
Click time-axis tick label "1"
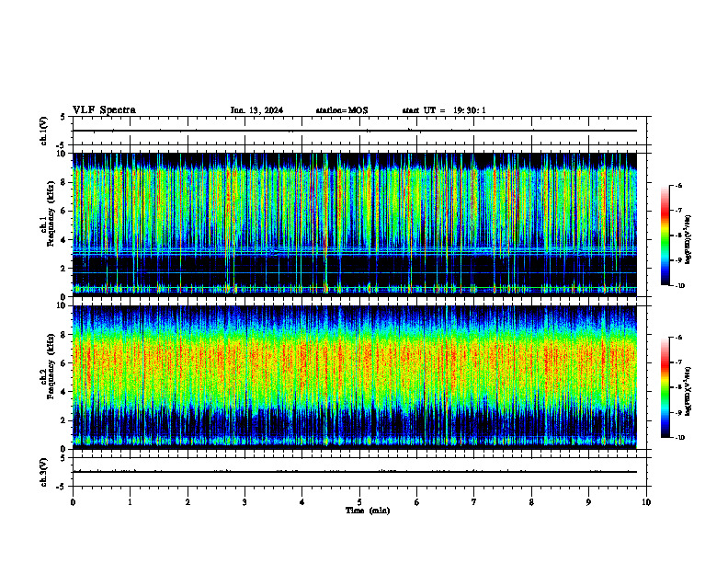pos(131,502)
